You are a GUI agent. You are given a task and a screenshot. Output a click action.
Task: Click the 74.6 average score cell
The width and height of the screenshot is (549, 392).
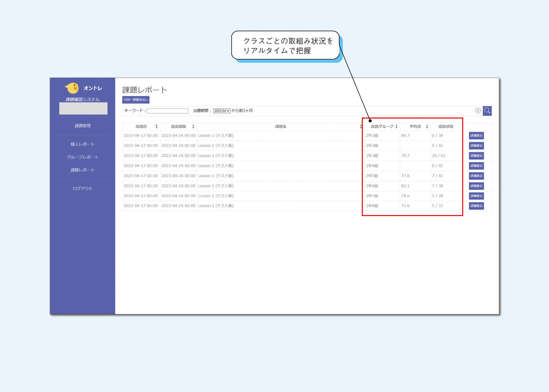tap(415, 196)
